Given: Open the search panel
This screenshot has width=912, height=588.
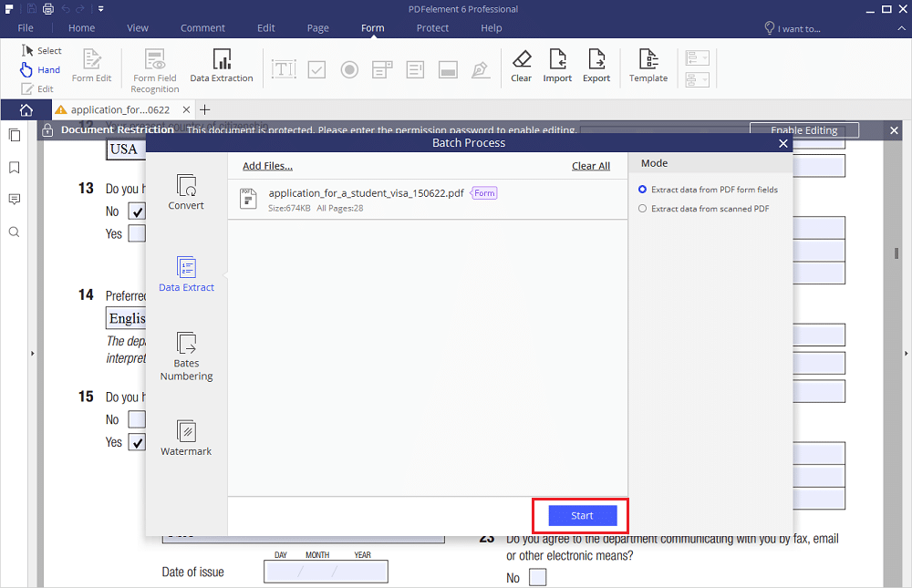Looking at the screenshot, I should [15, 232].
